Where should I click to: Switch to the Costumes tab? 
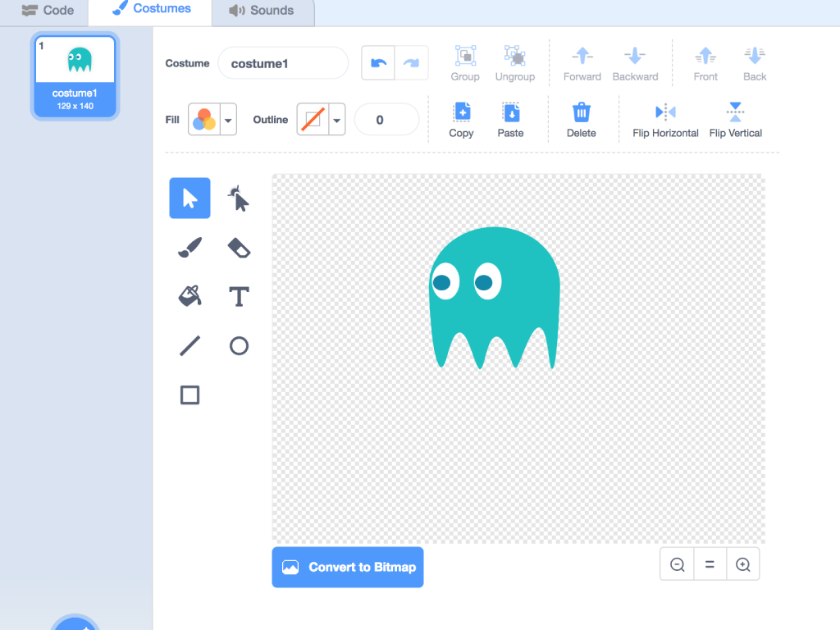151,10
